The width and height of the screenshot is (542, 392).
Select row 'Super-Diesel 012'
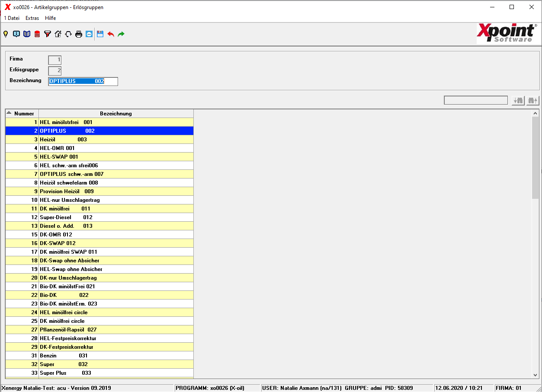99,217
